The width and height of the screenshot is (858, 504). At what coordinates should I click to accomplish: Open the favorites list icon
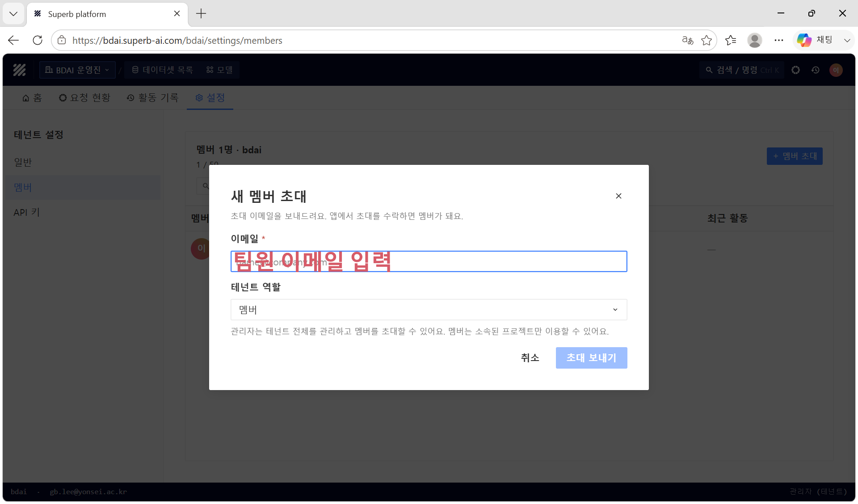coord(731,40)
